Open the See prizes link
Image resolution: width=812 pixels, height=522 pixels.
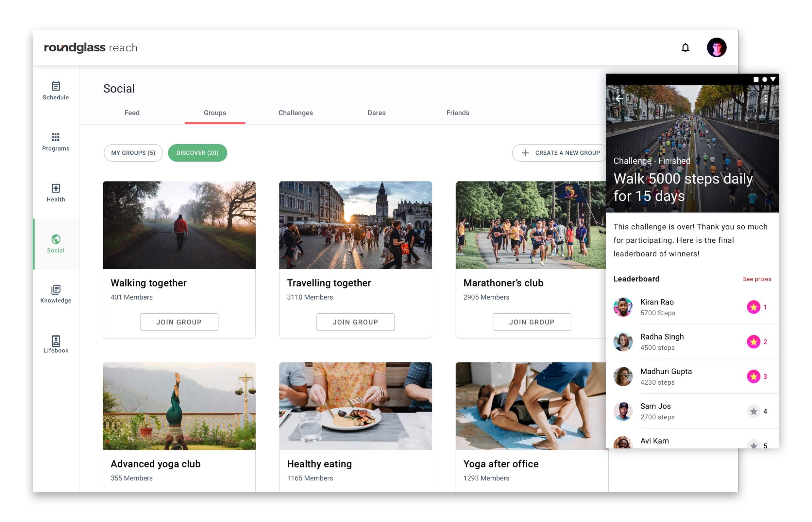(x=757, y=279)
